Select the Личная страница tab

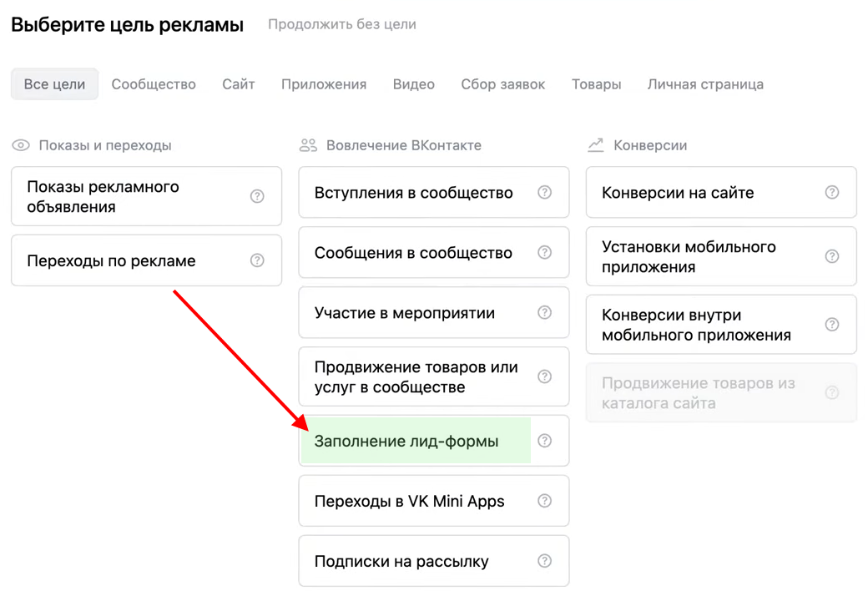point(705,84)
